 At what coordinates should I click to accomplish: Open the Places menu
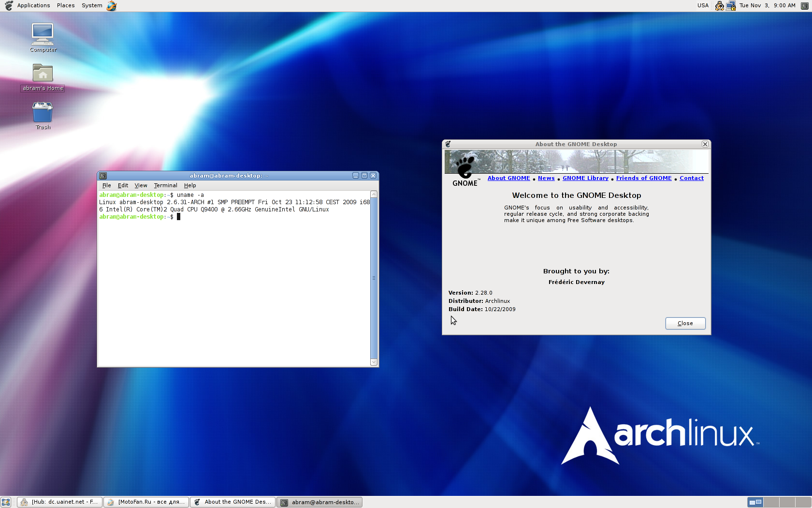[66, 6]
